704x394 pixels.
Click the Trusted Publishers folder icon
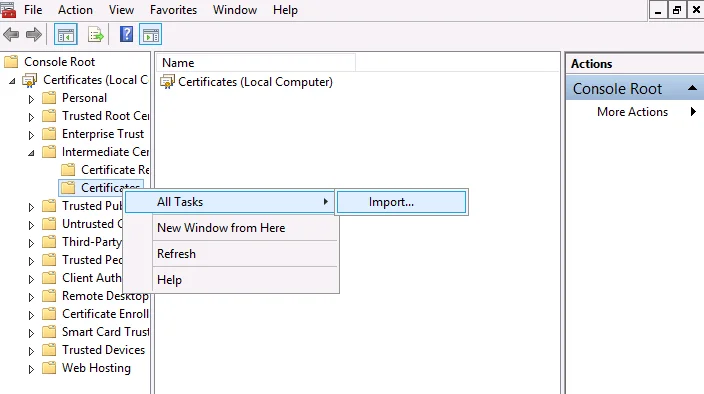point(49,206)
